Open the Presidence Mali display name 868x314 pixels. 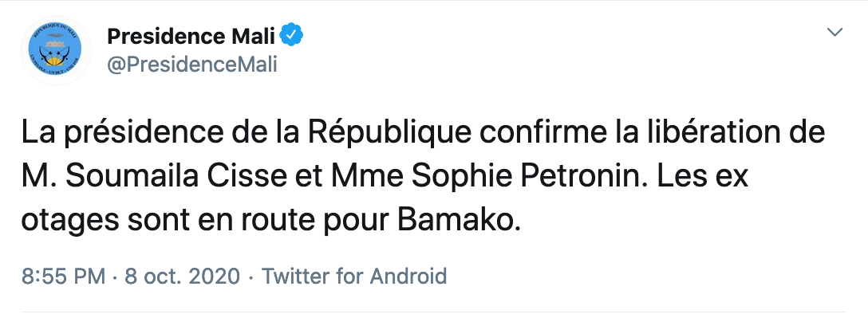pos(191,37)
